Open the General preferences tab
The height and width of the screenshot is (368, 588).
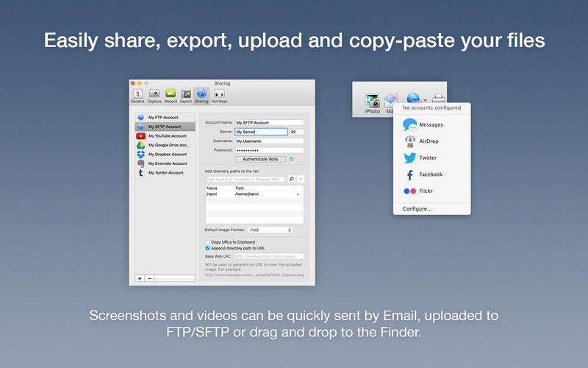pos(137,96)
